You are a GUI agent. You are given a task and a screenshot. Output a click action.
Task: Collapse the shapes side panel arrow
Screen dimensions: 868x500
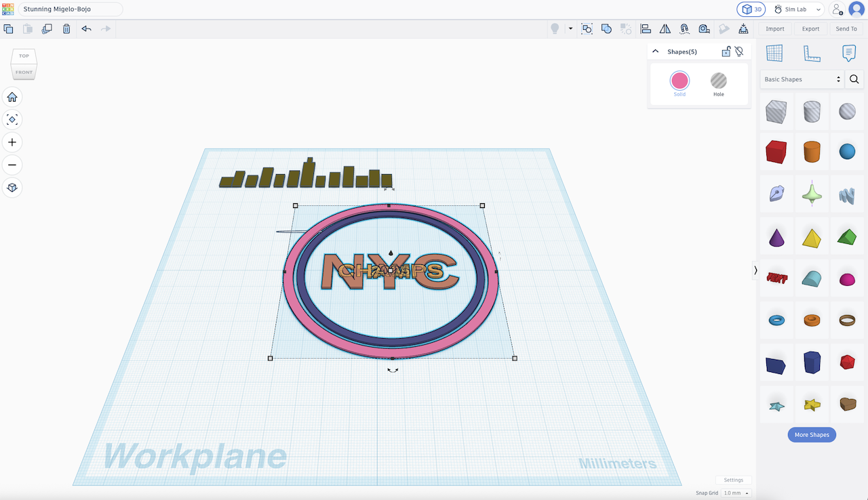click(755, 270)
